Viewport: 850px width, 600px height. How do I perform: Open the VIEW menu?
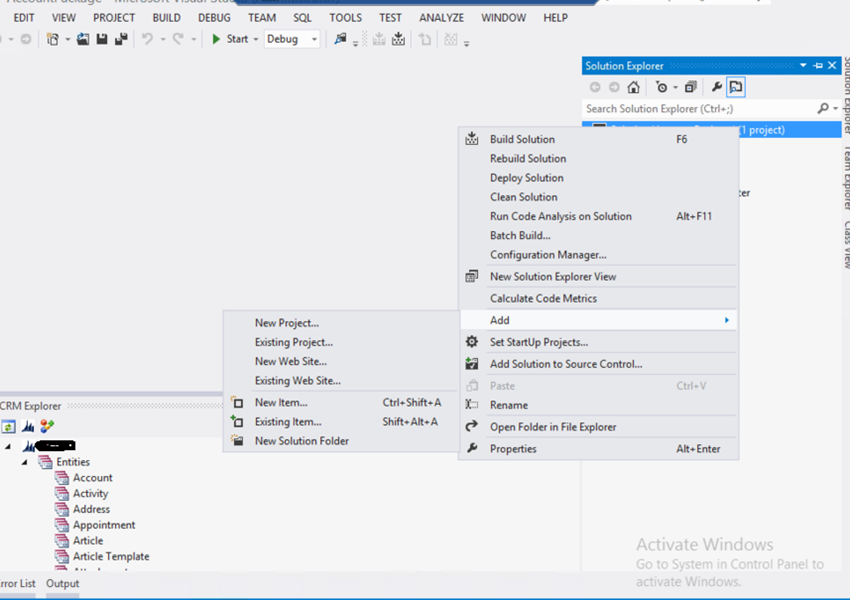pyautogui.click(x=63, y=18)
